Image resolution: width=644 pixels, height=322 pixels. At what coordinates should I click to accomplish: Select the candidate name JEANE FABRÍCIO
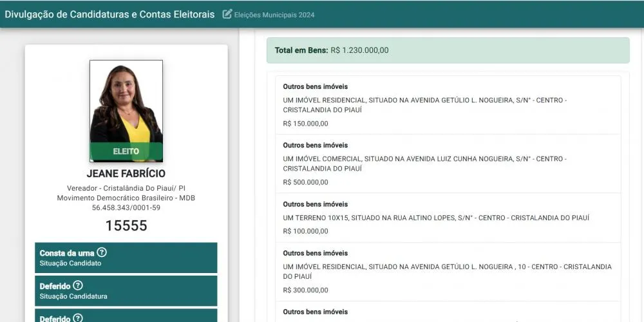click(126, 174)
